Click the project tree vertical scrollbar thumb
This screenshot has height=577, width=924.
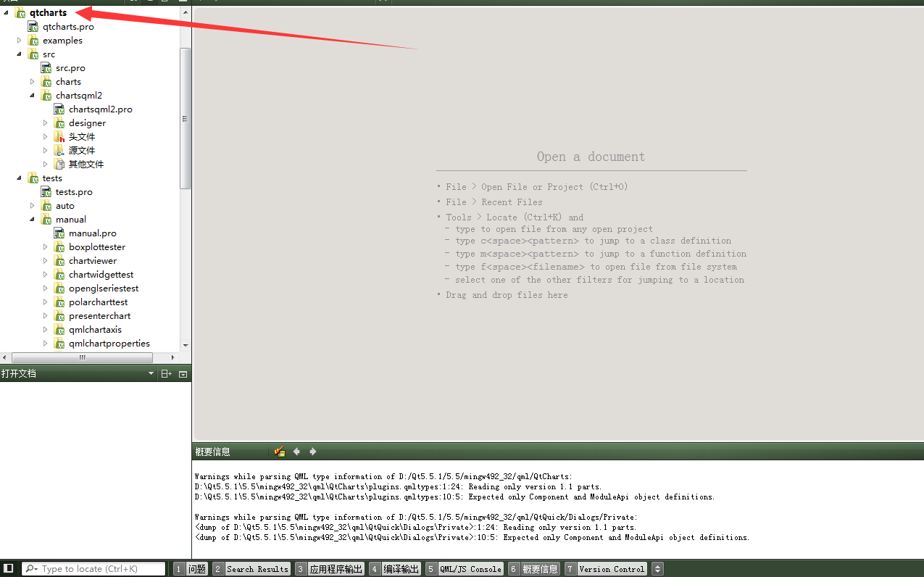pos(186,118)
